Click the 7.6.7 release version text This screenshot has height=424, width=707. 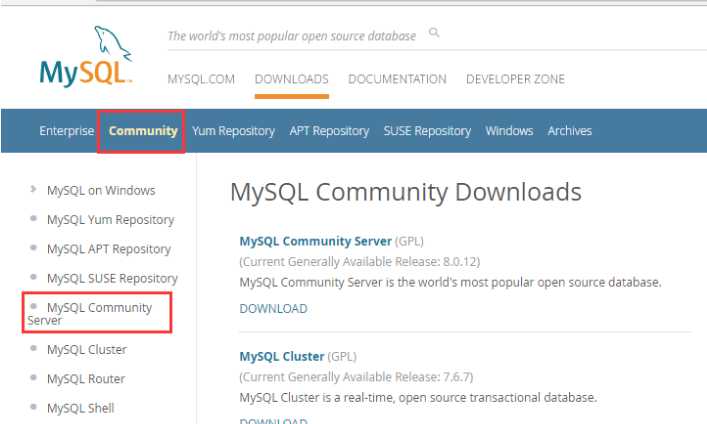tap(456, 377)
